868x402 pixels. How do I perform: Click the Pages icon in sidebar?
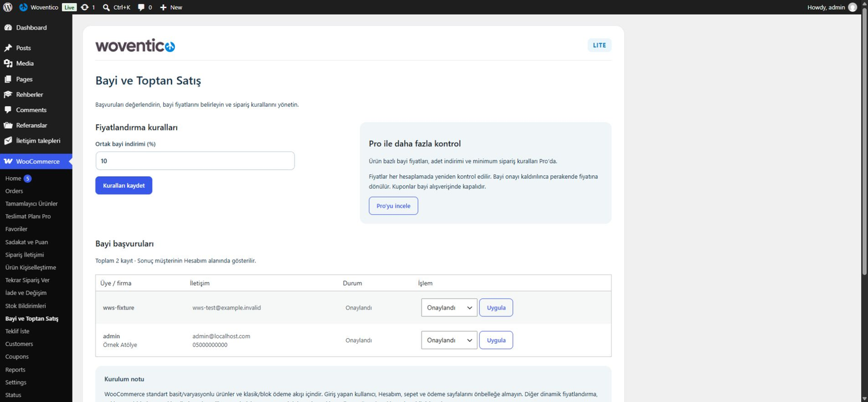point(8,79)
